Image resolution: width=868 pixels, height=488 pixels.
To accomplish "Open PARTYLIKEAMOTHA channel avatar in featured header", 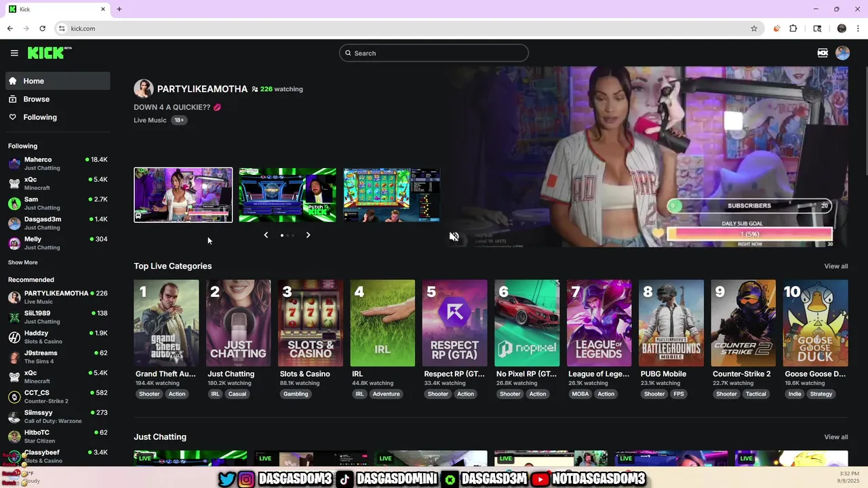I will click(x=143, y=89).
